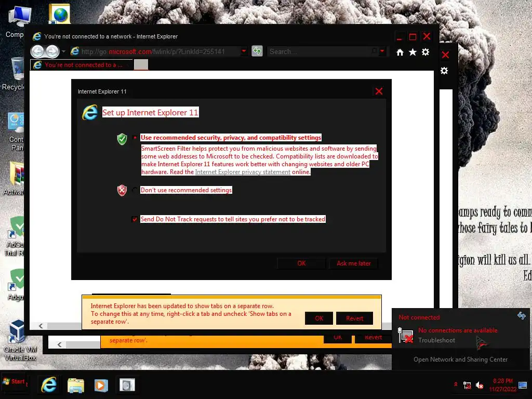Screen dimensions: 532x399
Task: Open Tools gear icon in the front IE window
Action: point(425,52)
